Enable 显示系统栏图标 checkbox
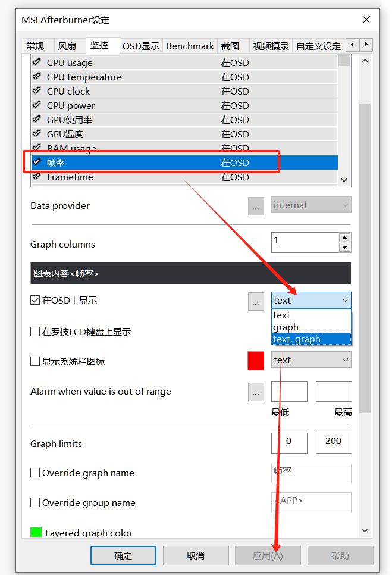Viewport: 392px width, 575px height. 35,361
